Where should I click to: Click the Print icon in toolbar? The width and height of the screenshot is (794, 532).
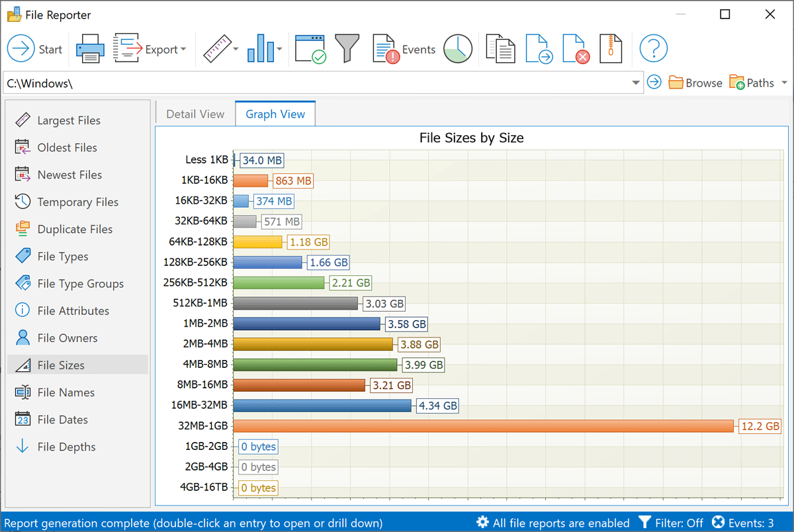coord(89,49)
